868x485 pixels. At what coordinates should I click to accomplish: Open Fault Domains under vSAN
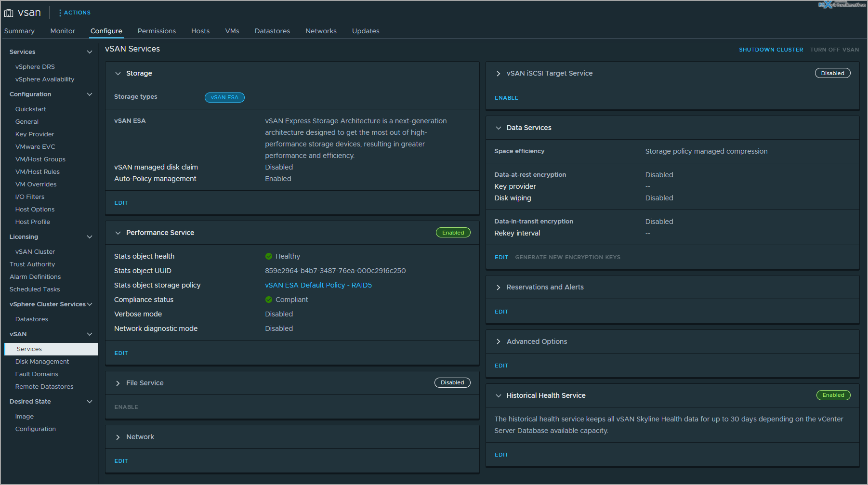point(37,374)
